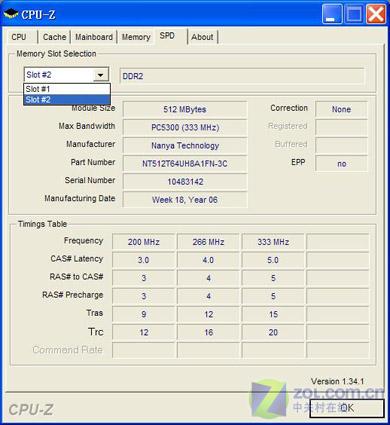Minimize the CPU-Z window
Screen dimensions: 390x425
[x=332, y=14]
